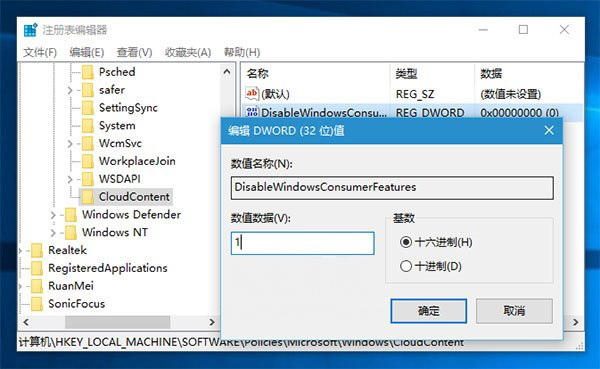
Task: Click the RuanMei folder icon
Action: click(x=37, y=286)
